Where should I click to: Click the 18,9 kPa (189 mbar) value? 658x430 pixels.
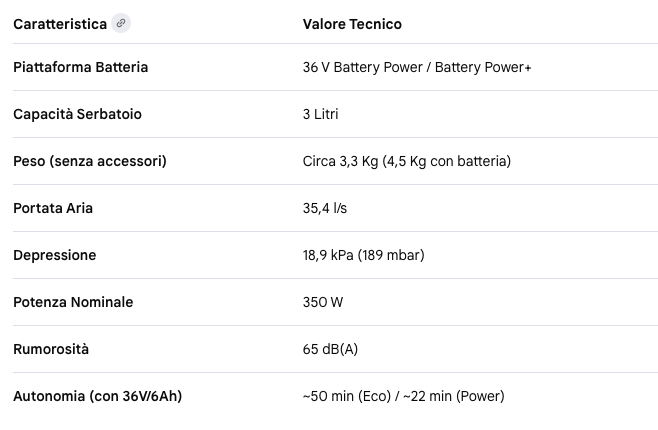[x=363, y=255]
